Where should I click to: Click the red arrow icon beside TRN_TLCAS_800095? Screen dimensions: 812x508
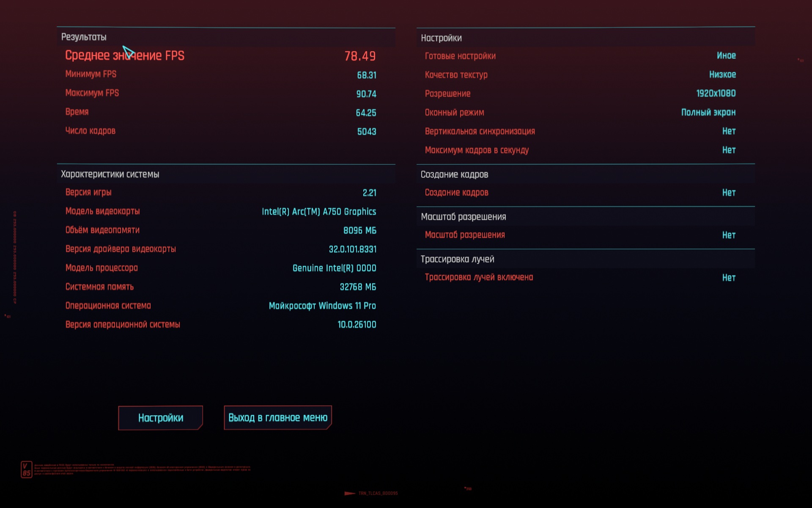pyautogui.click(x=350, y=493)
